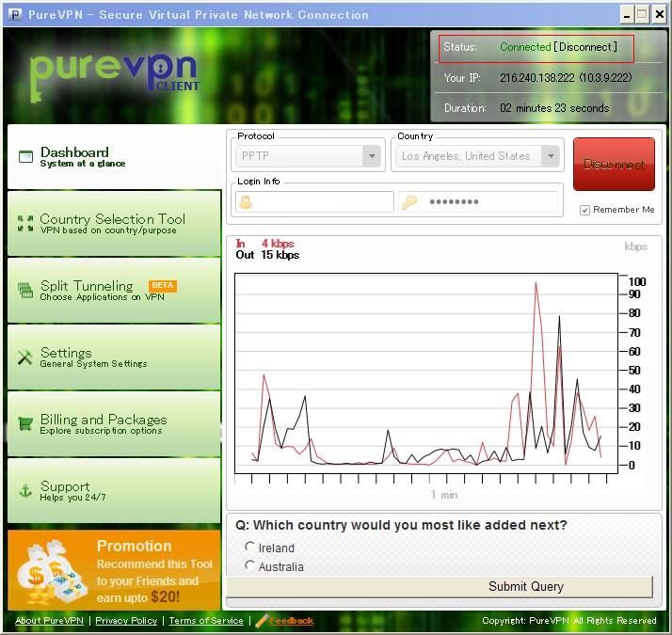The width and height of the screenshot is (672, 635).
Task: Click the password input field
Action: coord(478,202)
